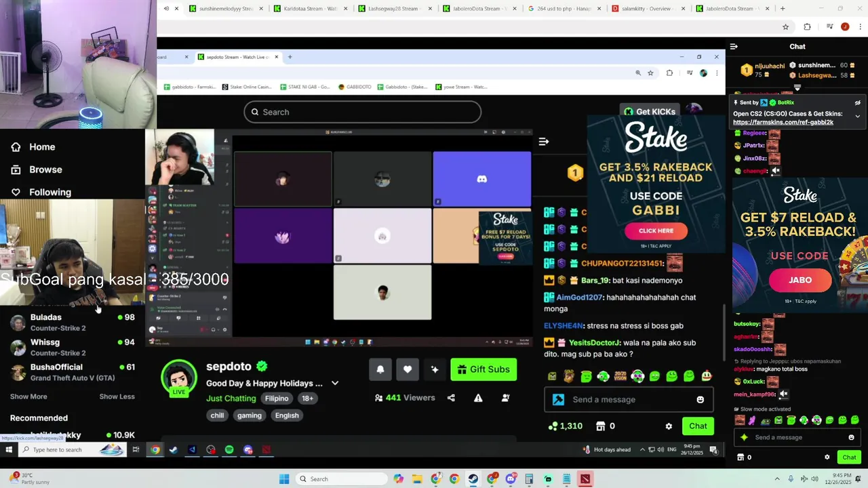
Task: Open File Explorer from the Windows taskbar
Action: click(416, 479)
